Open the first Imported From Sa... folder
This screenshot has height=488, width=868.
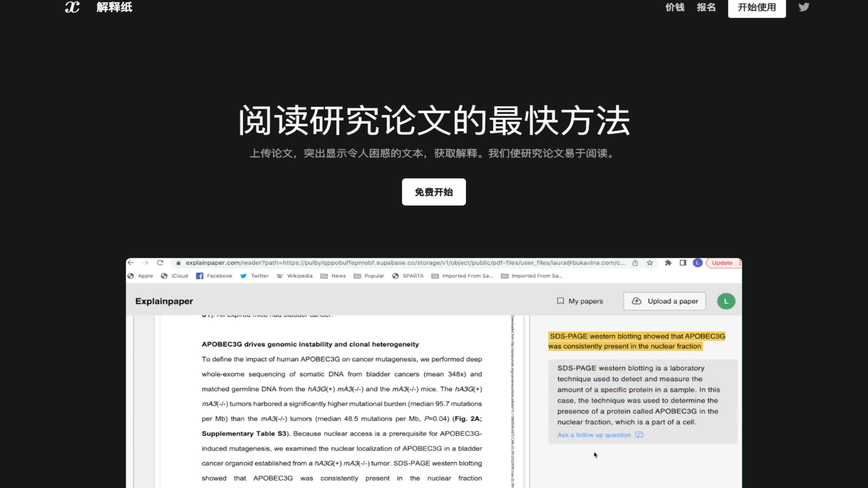coord(462,276)
